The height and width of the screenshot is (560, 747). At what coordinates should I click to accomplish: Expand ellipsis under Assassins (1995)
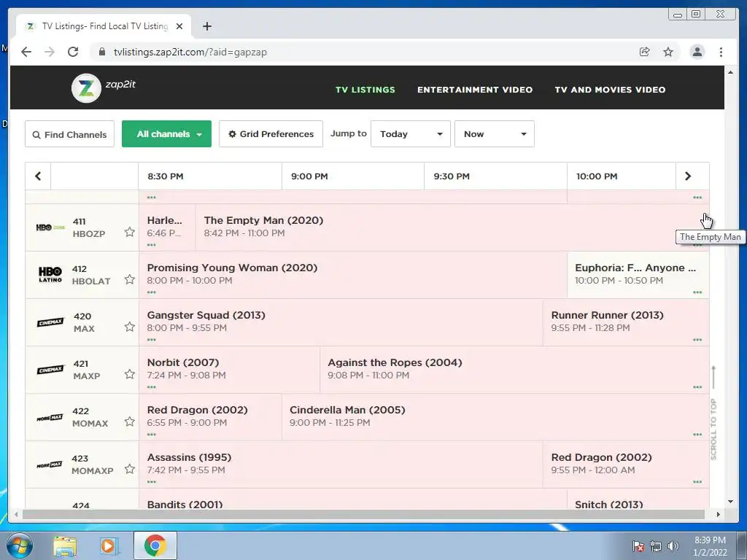pyautogui.click(x=152, y=481)
